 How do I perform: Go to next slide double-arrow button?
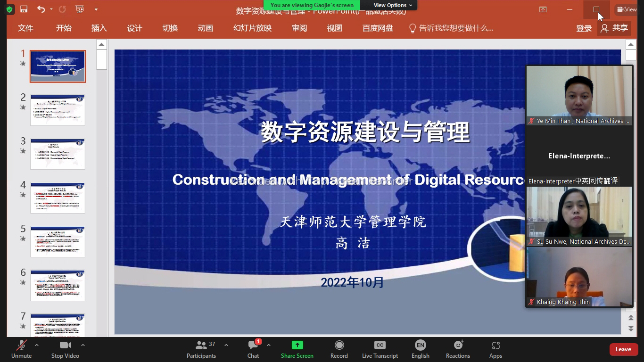pos(631,329)
